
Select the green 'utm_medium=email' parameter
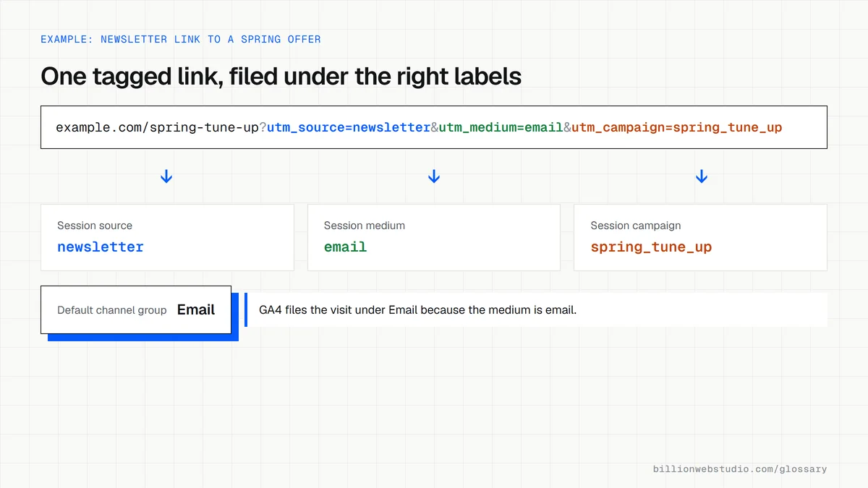click(x=501, y=127)
